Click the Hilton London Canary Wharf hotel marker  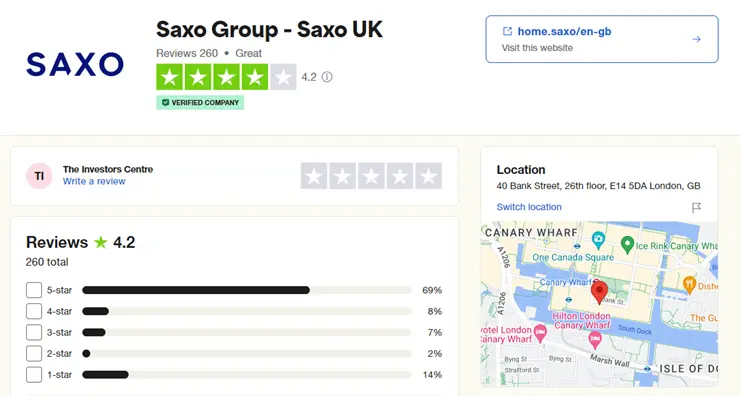coord(595,339)
